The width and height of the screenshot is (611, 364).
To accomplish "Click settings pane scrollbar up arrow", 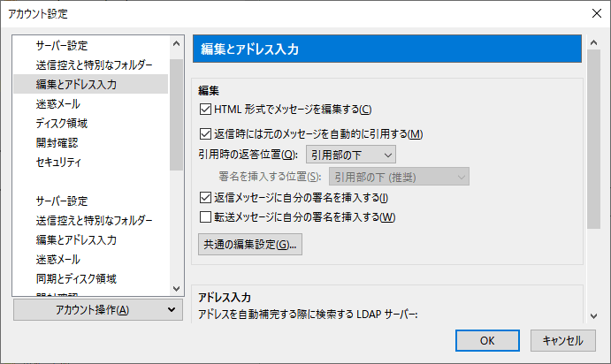I will click(594, 42).
